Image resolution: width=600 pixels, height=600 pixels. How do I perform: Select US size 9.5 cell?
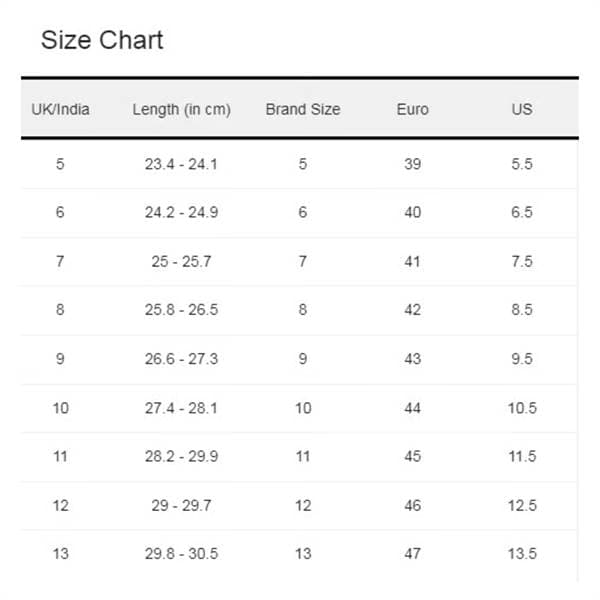[522, 359]
